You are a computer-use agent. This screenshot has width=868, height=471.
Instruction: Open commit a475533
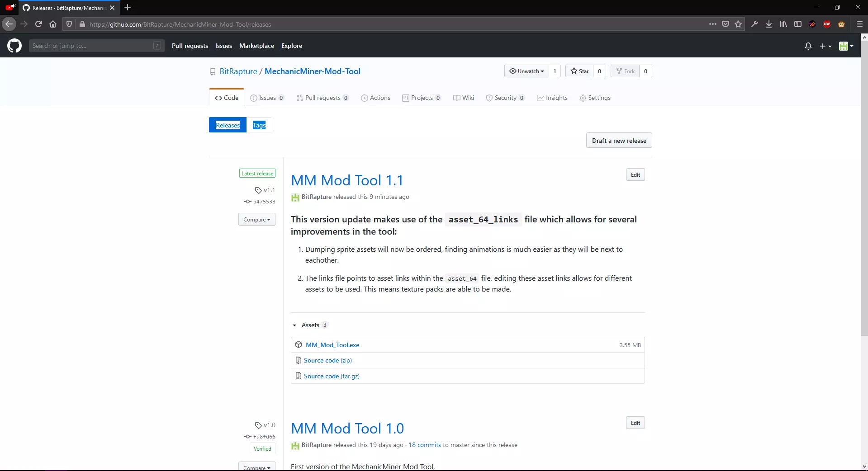(x=264, y=202)
